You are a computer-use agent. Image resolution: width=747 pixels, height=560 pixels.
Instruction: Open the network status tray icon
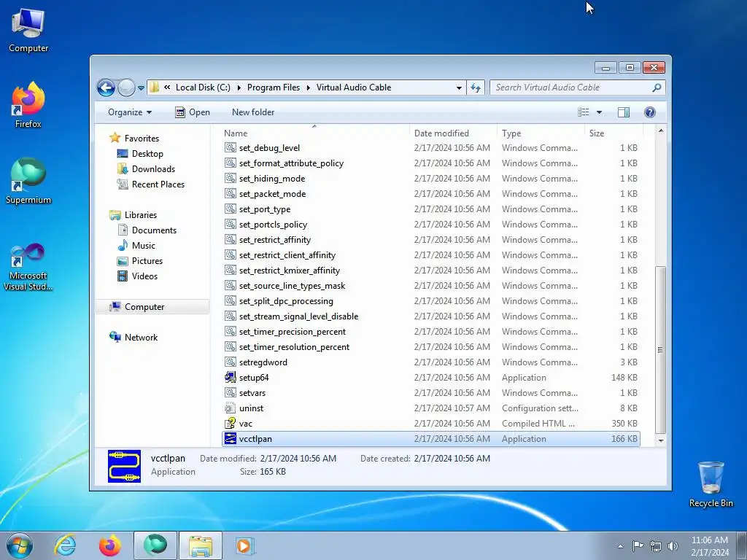(x=656, y=545)
